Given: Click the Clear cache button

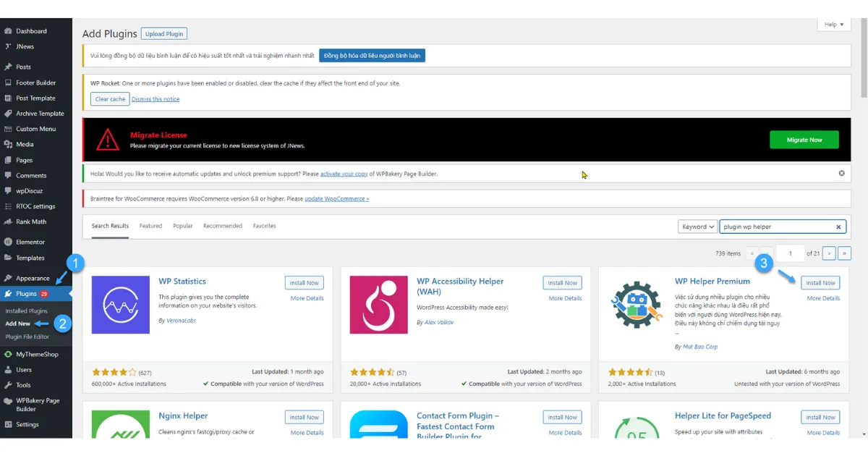Looking at the screenshot, I should [x=110, y=99].
